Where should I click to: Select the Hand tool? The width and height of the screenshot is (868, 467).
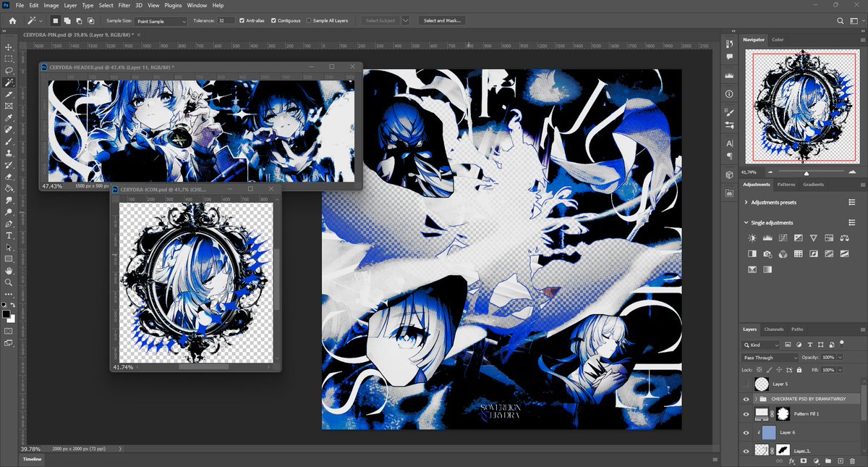click(x=9, y=270)
